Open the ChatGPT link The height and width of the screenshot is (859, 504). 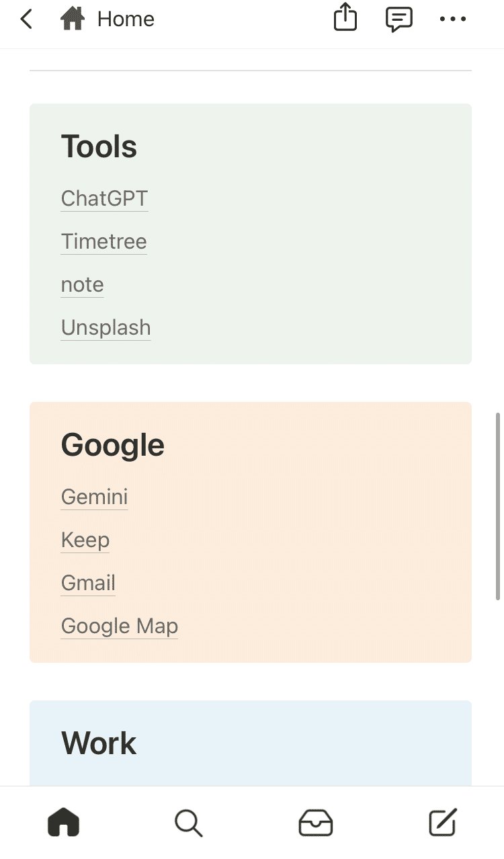tap(104, 198)
